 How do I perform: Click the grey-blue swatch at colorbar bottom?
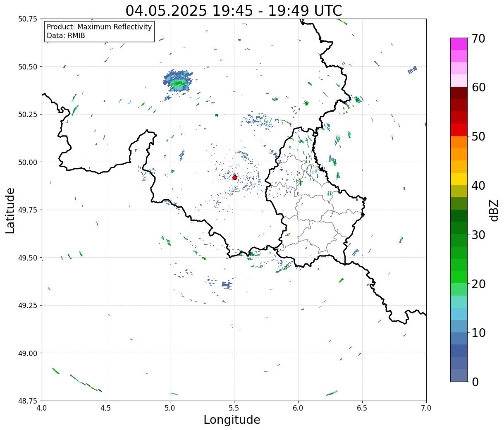pos(459,375)
